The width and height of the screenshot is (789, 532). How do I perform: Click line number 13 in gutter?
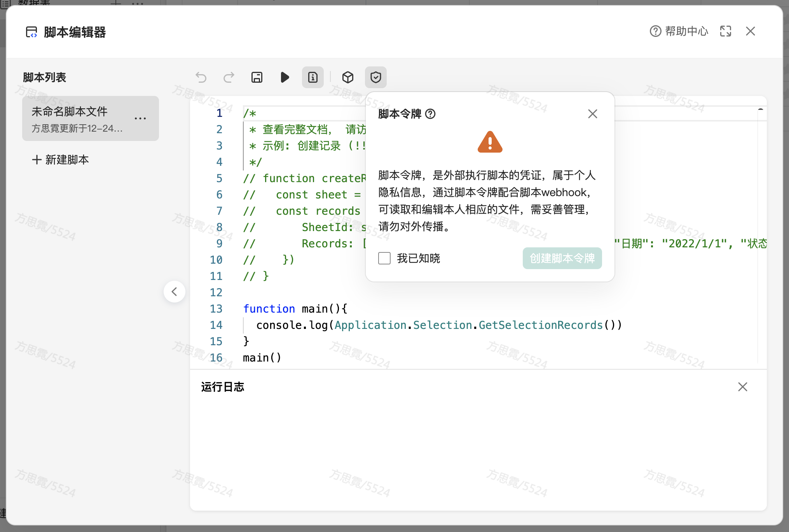216,309
